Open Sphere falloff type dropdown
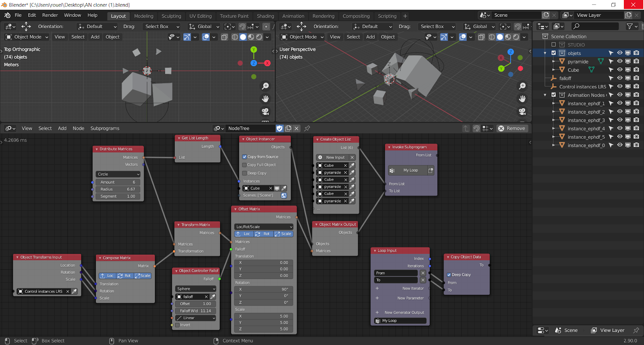Image resolution: width=644 pixels, height=345 pixels. click(x=196, y=289)
